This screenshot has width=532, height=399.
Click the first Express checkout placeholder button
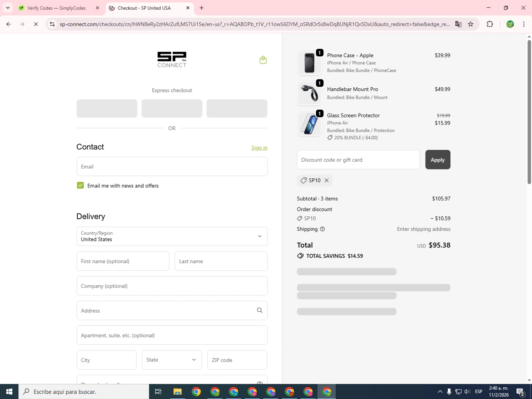(107, 108)
